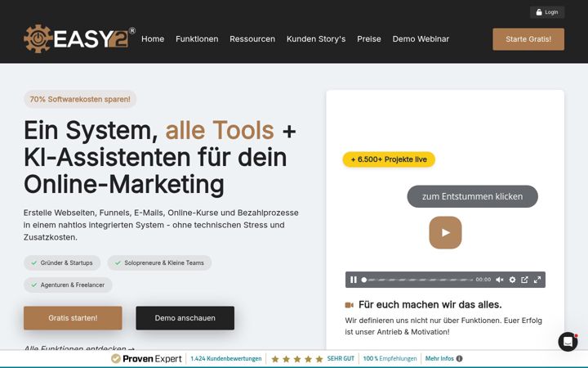Go to the Home menu item

coord(153,39)
